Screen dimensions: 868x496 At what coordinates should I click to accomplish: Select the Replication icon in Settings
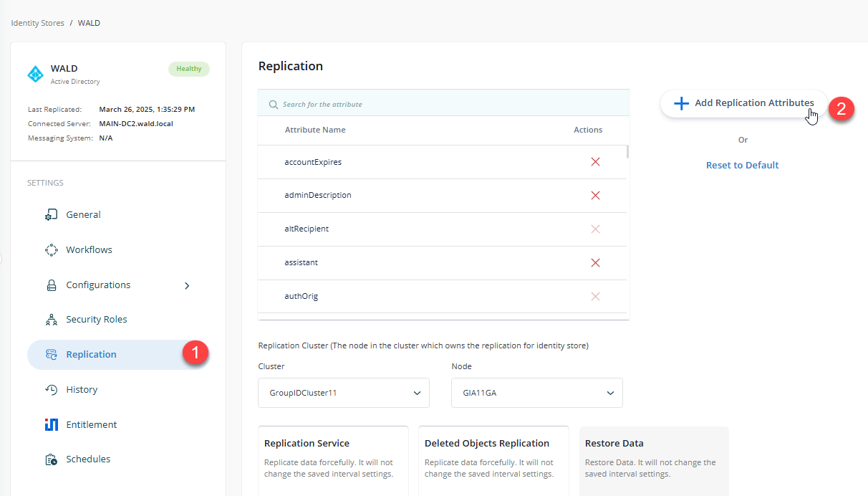tap(51, 354)
